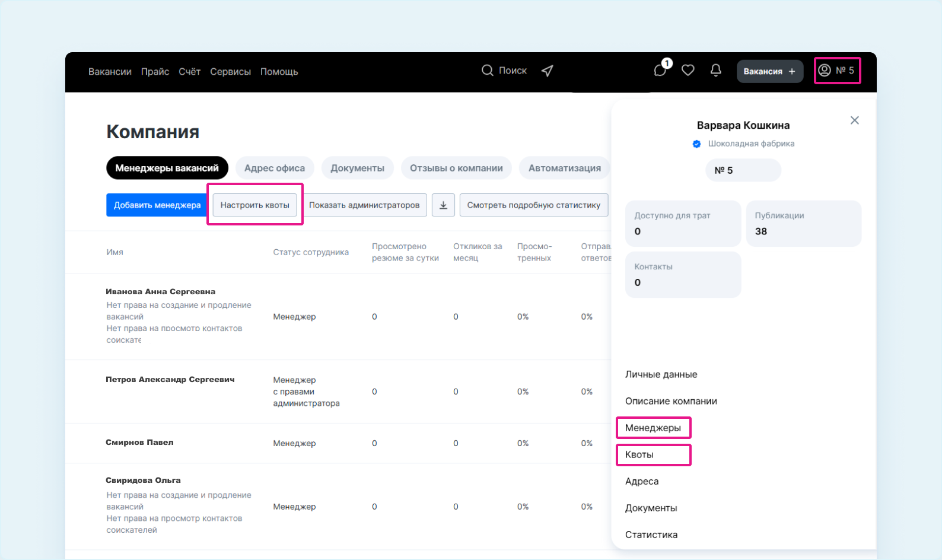Click Показать администраторов button
The image size is (942, 560).
point(364,205)
